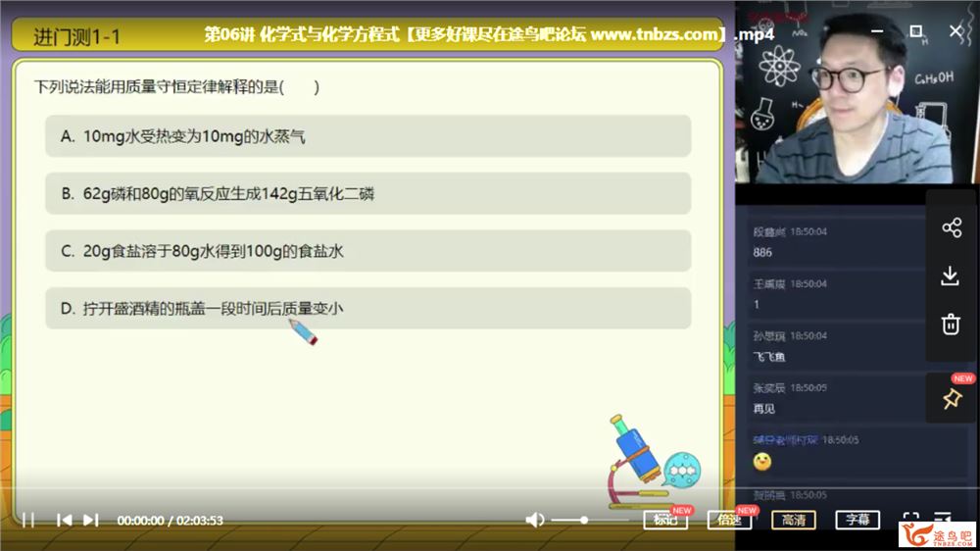Screen dimensions: 980x551
Task: Skip to the next video
Action: point(90,520)
